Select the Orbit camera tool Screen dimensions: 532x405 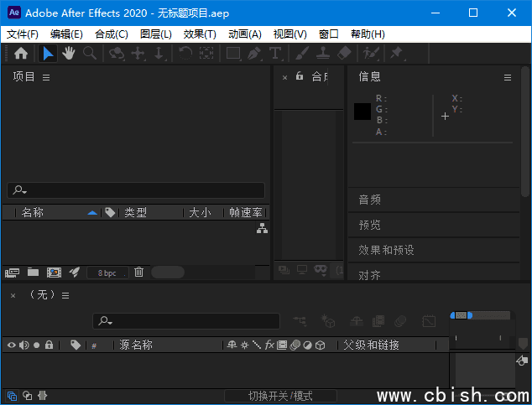117,53
